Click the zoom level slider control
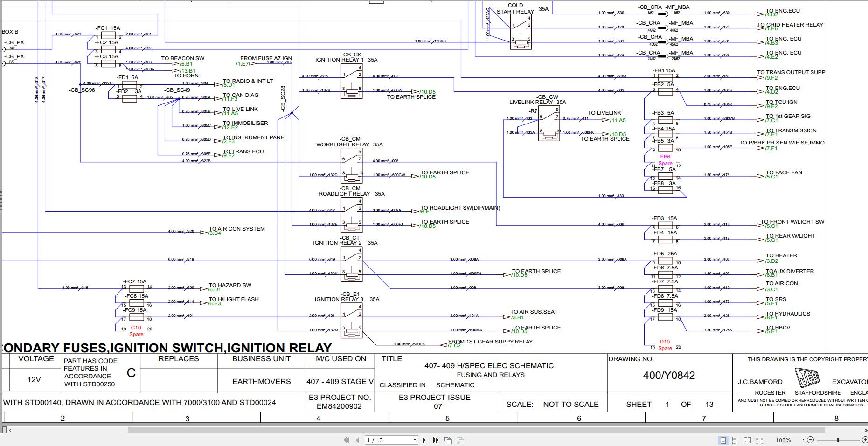868x446 pixels. coord(838,439)
